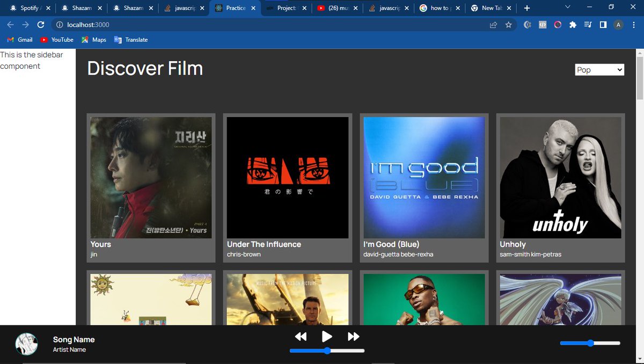Open the Maps bookmark
Viewport: 644px width, 364px height.
(94, 40)
